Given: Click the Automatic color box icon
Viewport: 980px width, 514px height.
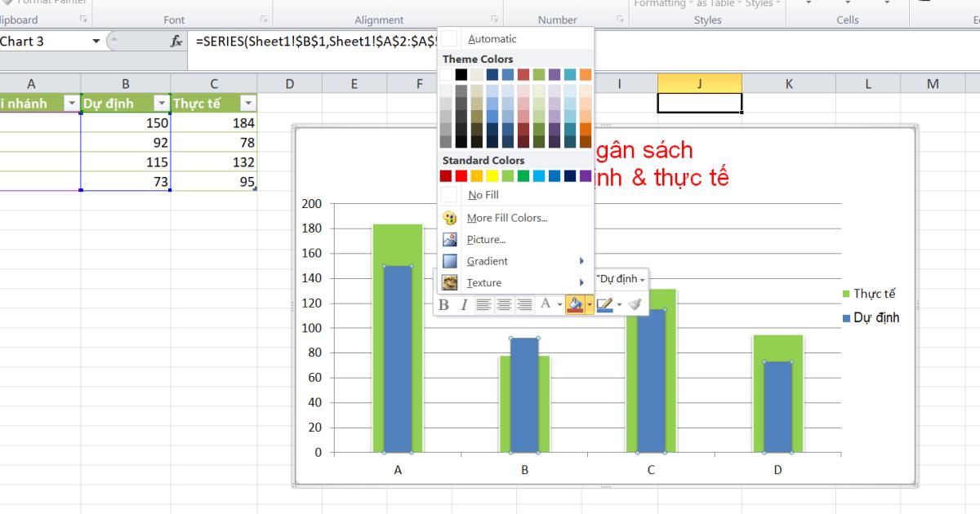Looking at the screenshot, I should pyautogui.click(x=449, y=38).
